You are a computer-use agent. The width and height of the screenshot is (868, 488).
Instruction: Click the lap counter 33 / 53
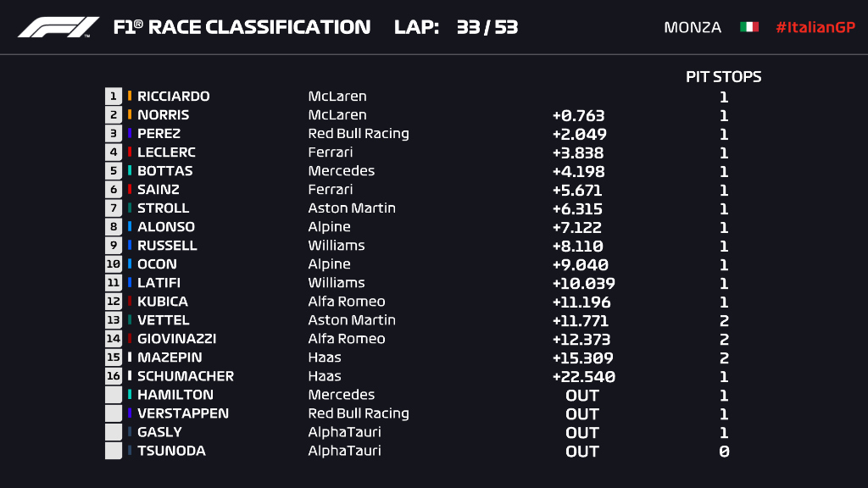(487, 27)
